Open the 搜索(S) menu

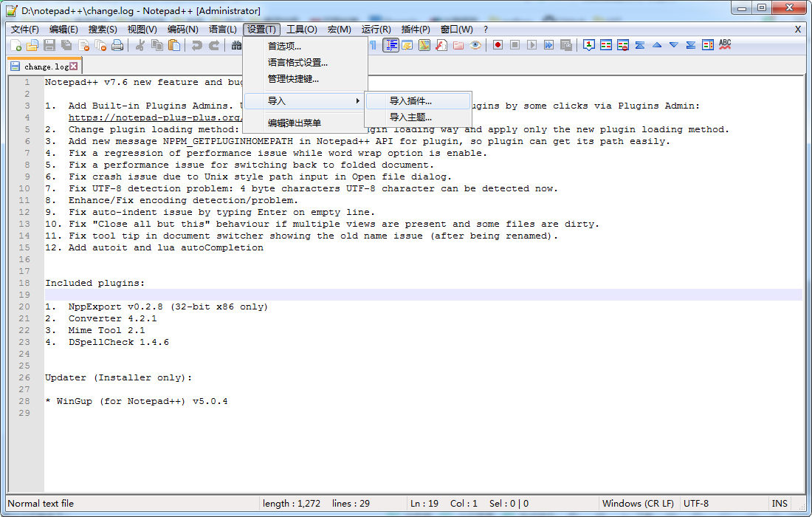103,30
